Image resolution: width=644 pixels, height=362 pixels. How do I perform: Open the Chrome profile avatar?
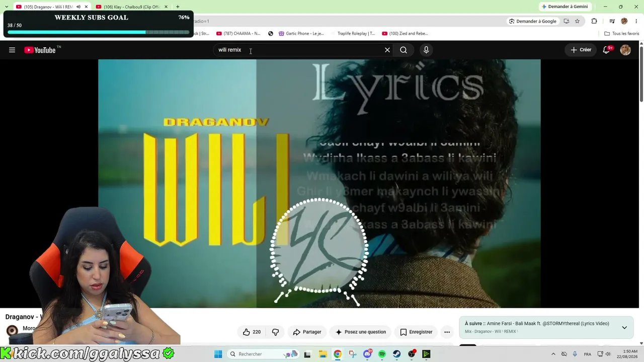(x=624, y=21)
